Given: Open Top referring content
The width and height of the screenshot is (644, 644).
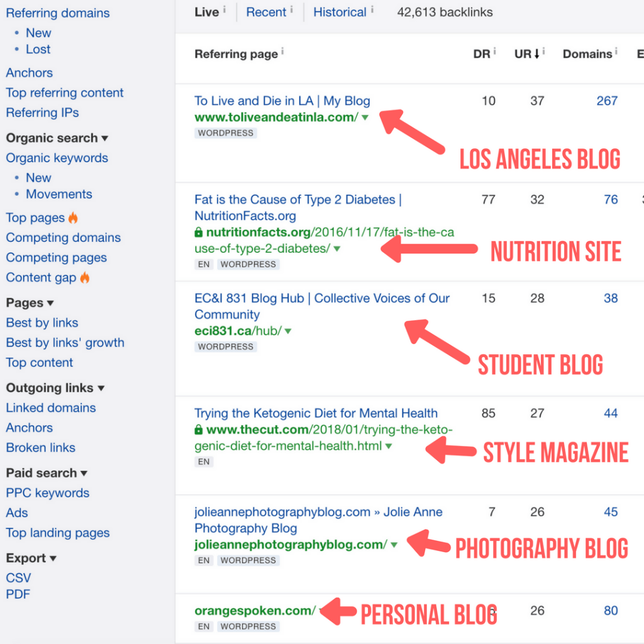Looking at the screenshot, I should pyautogui.click(x=65, y=93).
